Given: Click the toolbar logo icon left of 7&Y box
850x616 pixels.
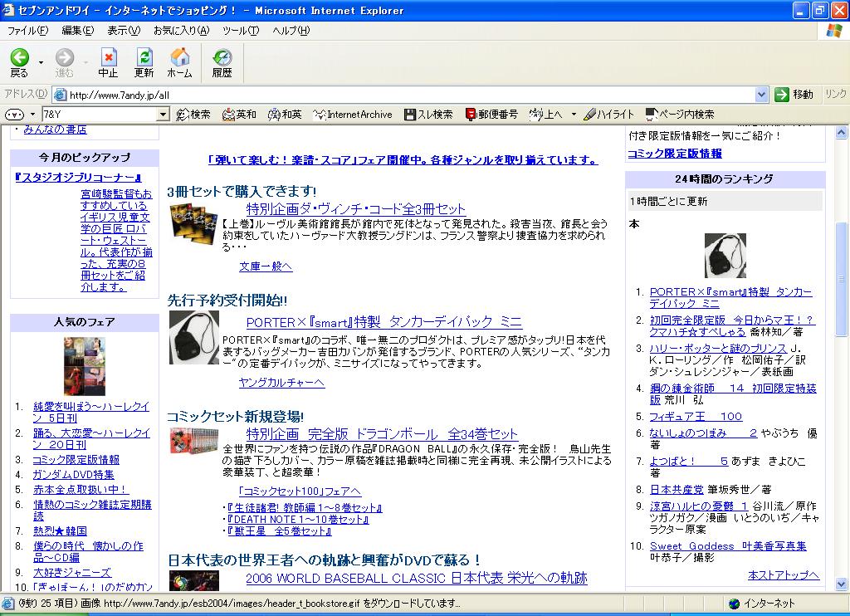Looking at the screenshot, I should 15,115.
